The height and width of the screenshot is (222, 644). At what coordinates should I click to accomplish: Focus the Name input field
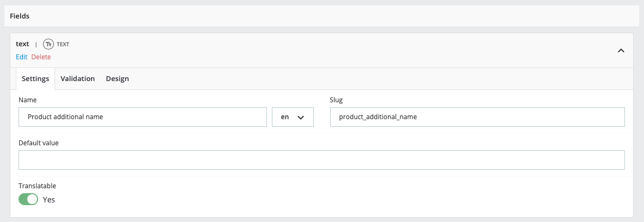click(x=143, y=117)
